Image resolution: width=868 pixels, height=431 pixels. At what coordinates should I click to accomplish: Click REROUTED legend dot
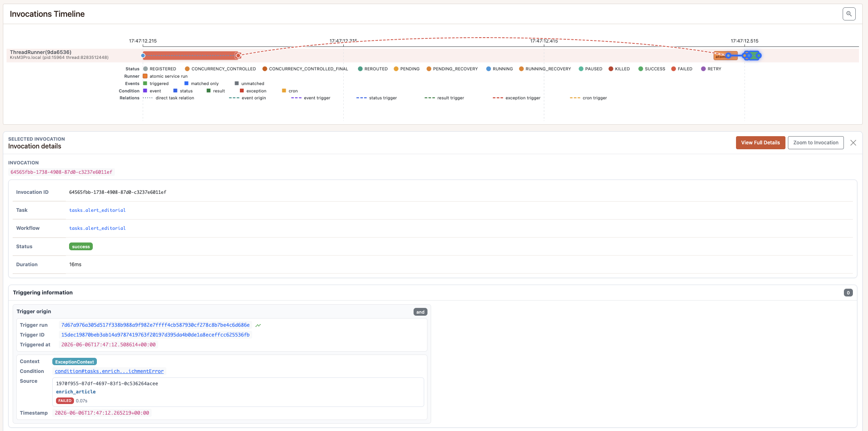(x=360, y=69)
